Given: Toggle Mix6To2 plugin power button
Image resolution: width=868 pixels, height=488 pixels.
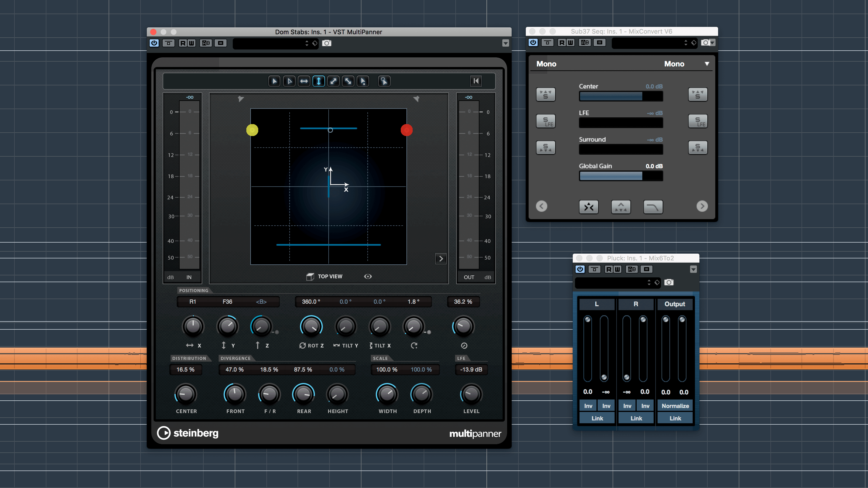Looking at the screenshot, I should [x=580, y=269].
